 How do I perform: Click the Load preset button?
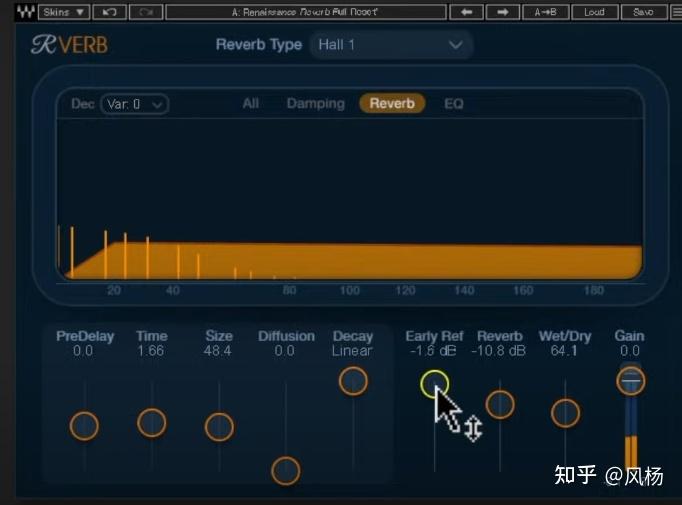(595, 12)
